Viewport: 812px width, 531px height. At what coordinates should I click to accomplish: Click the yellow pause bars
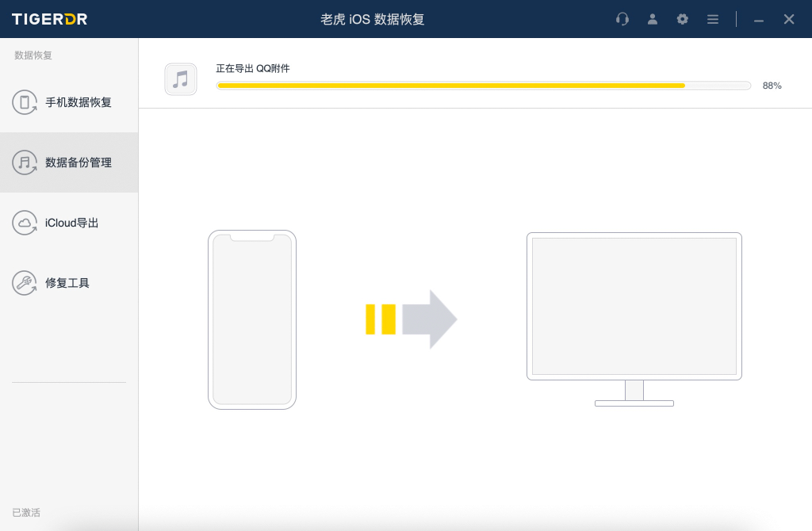(x=380, y=319)
